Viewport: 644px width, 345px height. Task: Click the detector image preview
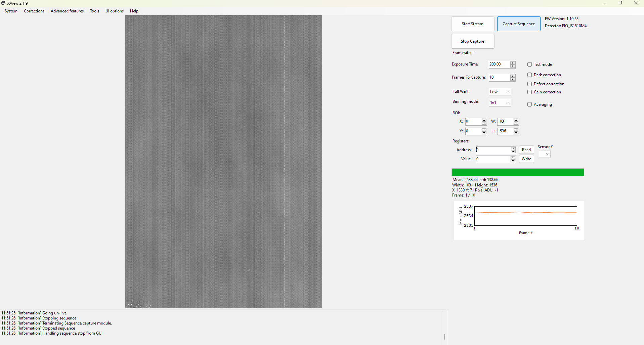coord(223,162)
